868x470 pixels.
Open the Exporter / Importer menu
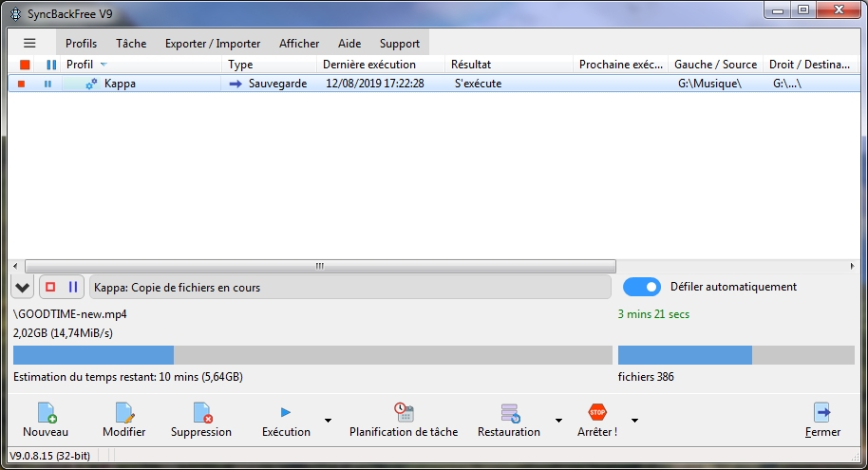click(x=213, y=43)
